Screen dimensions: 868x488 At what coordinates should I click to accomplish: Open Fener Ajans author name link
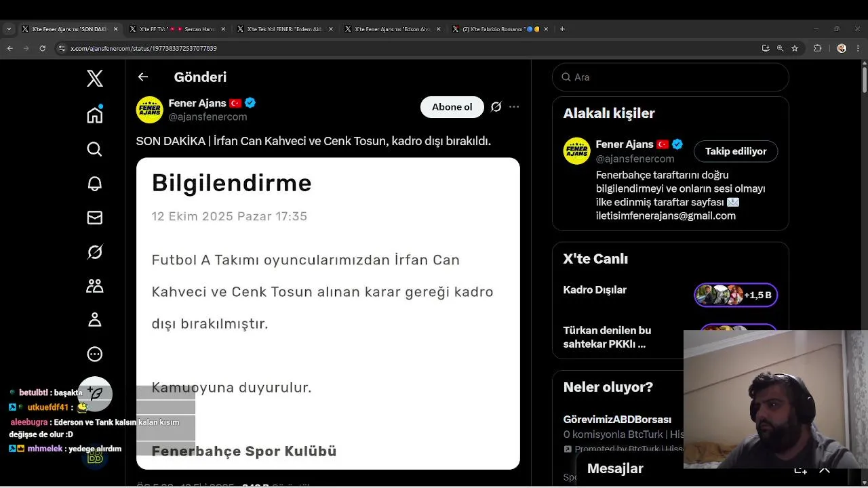(197, 103)
